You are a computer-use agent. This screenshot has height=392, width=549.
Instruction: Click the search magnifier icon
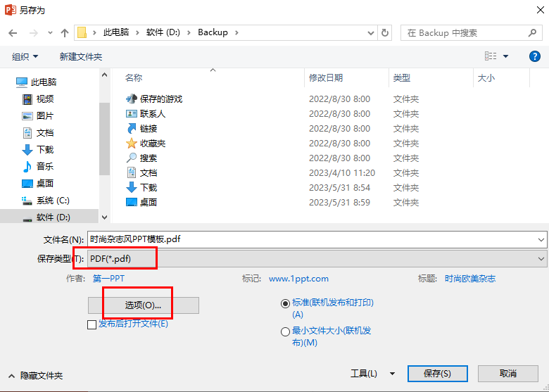[532, 33]
